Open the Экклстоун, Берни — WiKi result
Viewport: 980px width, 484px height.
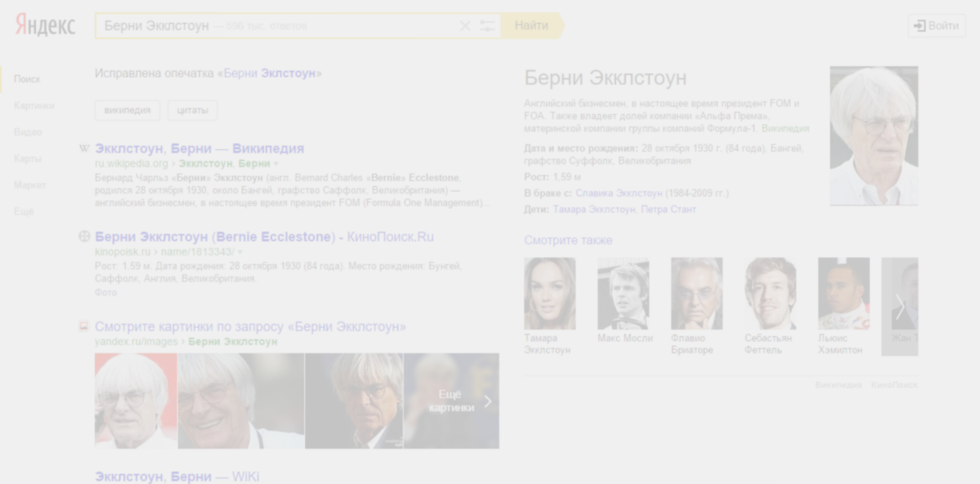(x=177, y=477)
